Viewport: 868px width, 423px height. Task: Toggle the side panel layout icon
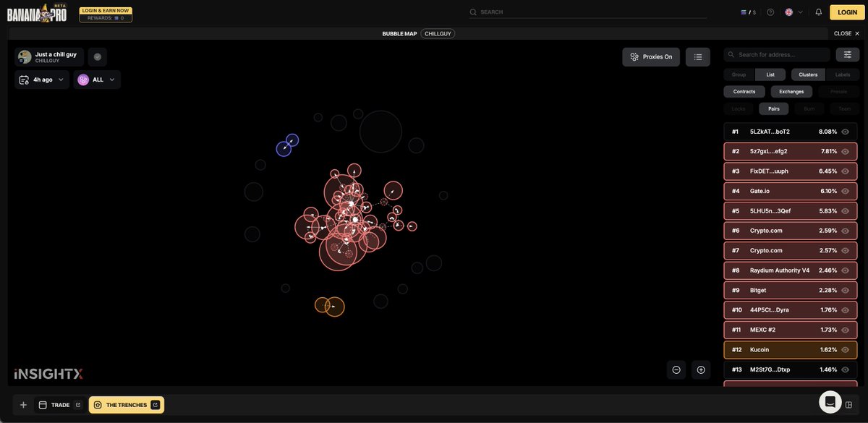click(x=849, y=405)
